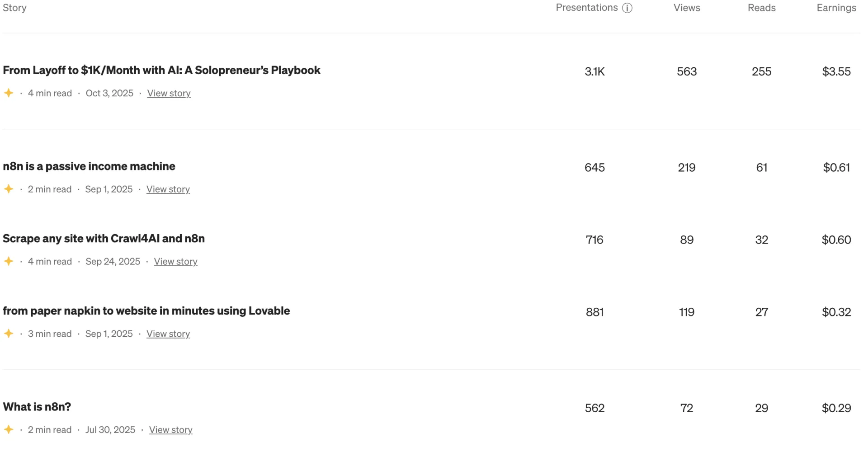Open View story for Crawl4AI article
This screenshot has height=461, width=868.
175,261
